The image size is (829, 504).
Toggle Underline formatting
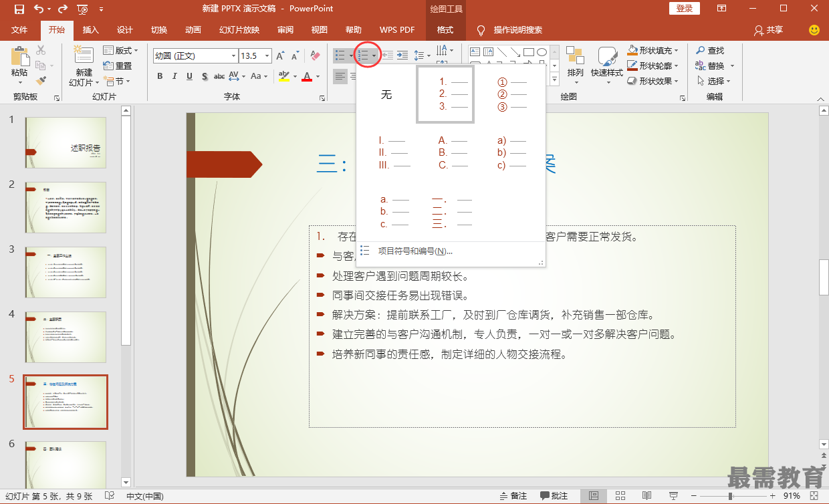[x=189, y=76]
